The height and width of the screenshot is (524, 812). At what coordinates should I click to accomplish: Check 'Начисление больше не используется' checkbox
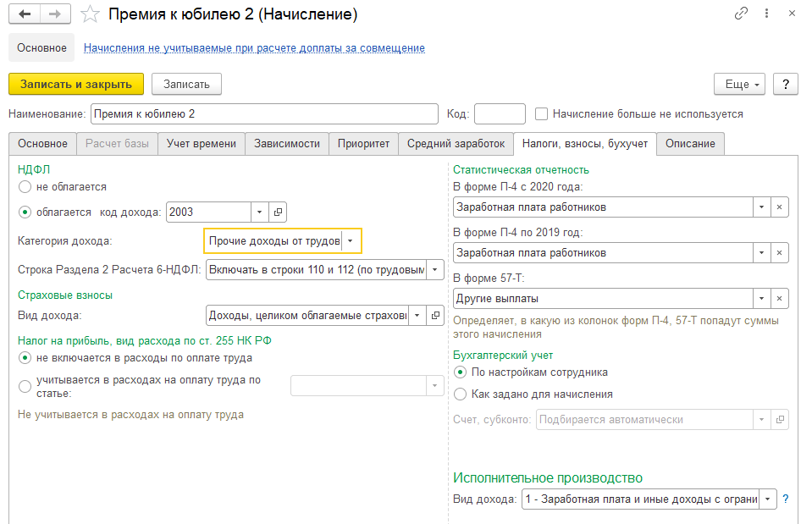[542, 113]
